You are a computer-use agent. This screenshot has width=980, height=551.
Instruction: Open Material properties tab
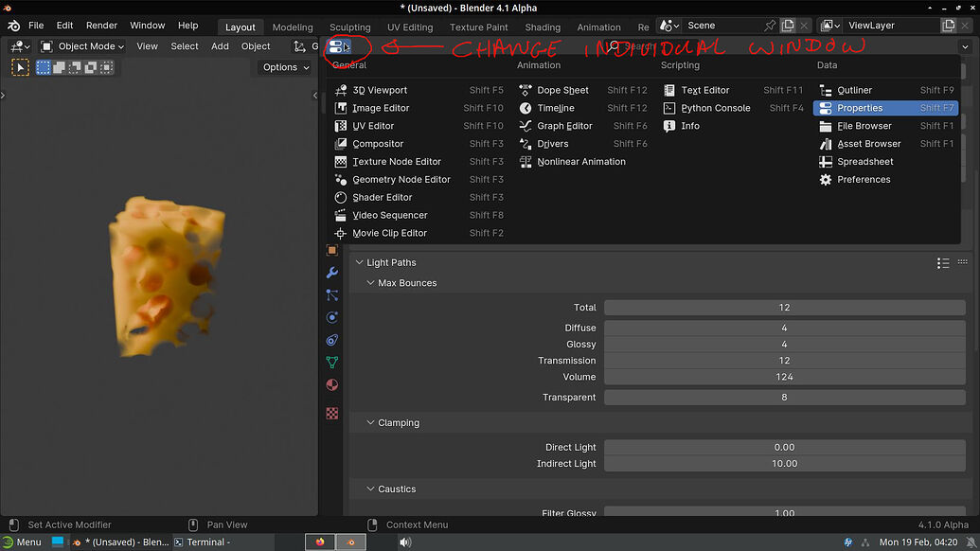click(332, 384)
